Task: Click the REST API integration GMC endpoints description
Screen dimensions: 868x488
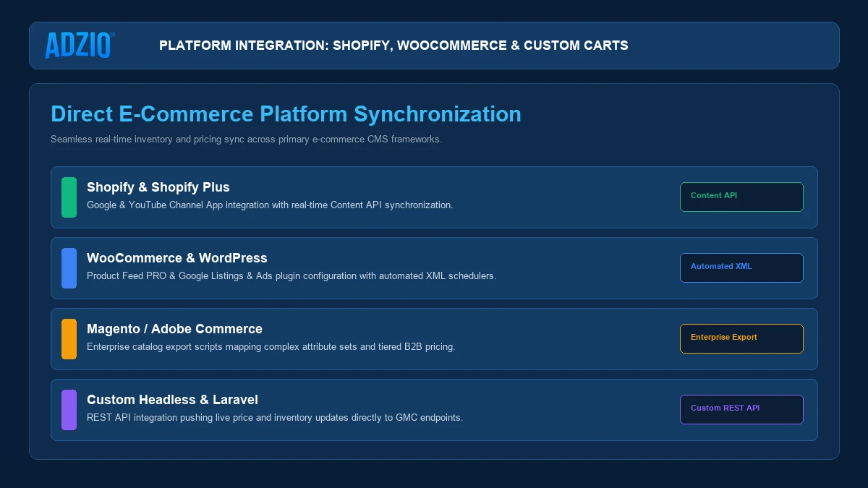Action: [275, 417]
